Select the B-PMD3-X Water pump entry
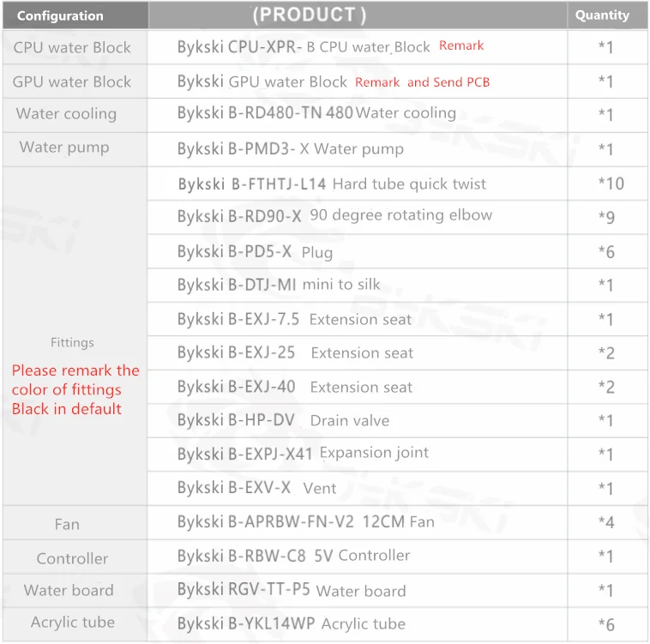 click(291, 148)
